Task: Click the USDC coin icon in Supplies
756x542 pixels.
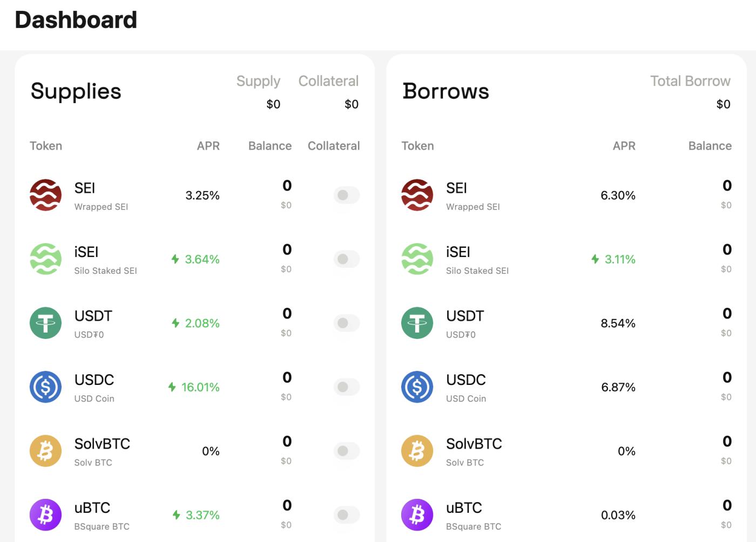Action: point(45,387)
